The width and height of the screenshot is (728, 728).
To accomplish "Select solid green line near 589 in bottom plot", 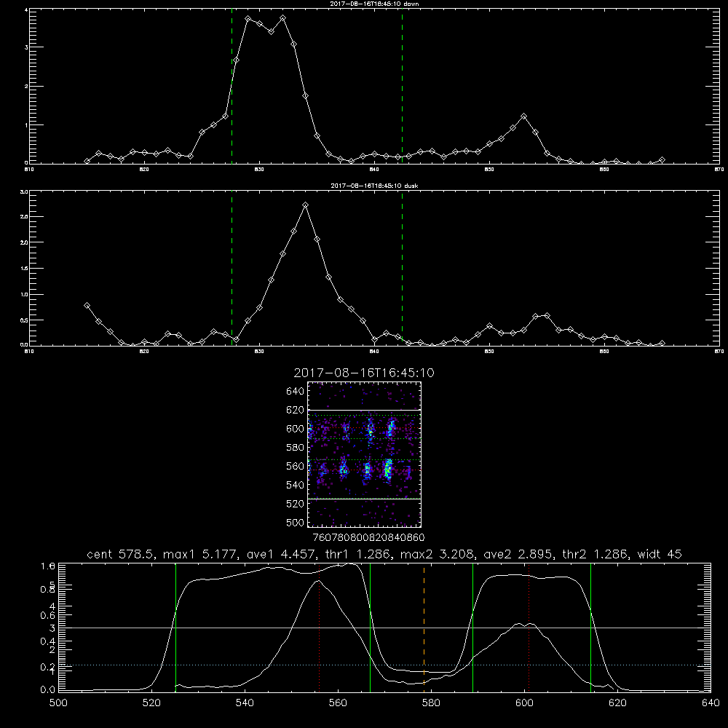I will [472, 627].
